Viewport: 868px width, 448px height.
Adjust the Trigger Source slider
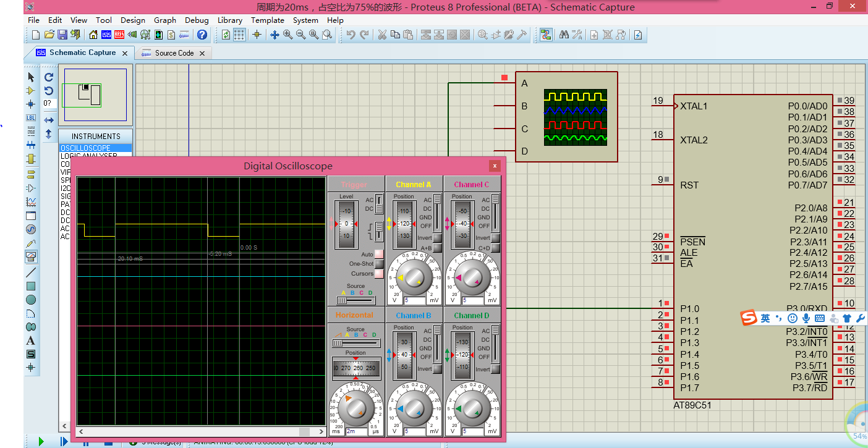pos(355,300)
